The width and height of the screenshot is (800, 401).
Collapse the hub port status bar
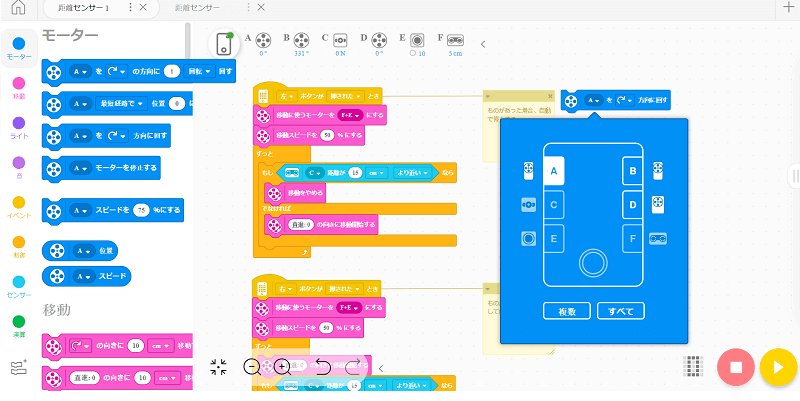(x=483, y=44)
